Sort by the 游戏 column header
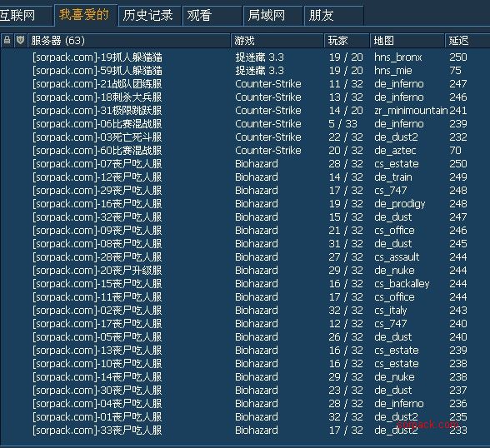The height and width of the screenshot is (448, 490). coord(277,40)
